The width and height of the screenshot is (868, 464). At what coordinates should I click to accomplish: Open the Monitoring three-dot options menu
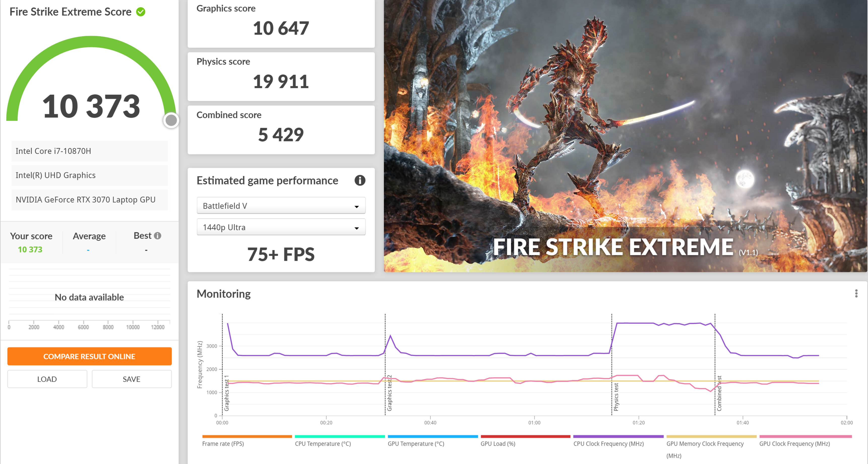[856, 294]
